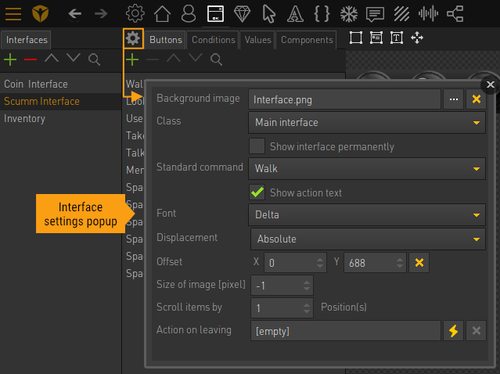The height and width of the screenshot is (374, 500).
Task: Go back with the left arrow
Action: 75,14
